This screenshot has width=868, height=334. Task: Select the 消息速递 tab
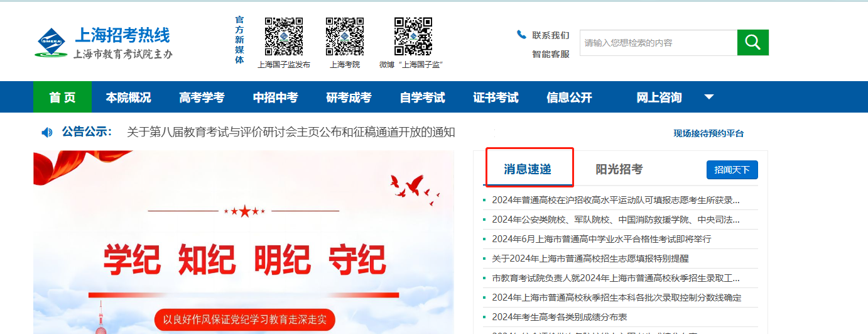pos(527,169)
